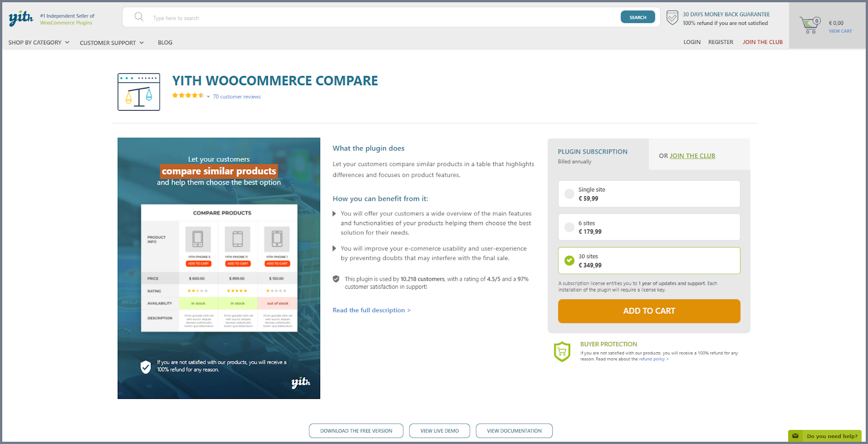Click the compare products promotional image
The width and height of the screenshot is (868, 444).
(x=219, y=268)
